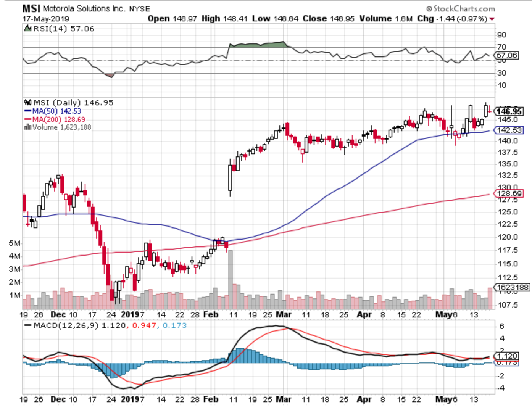Click the 137.5 price axis label
The image size is (532, 409).
click(x=508, y=152)
